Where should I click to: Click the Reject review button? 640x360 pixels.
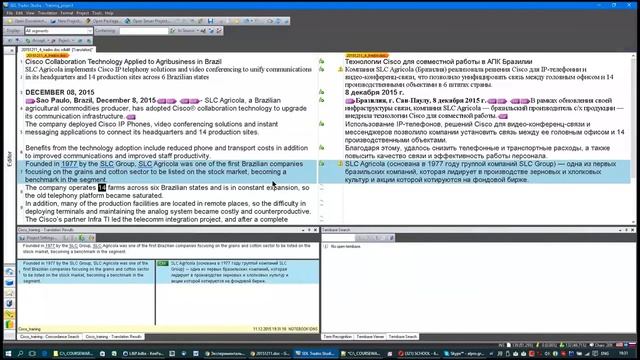pos(64,41)
